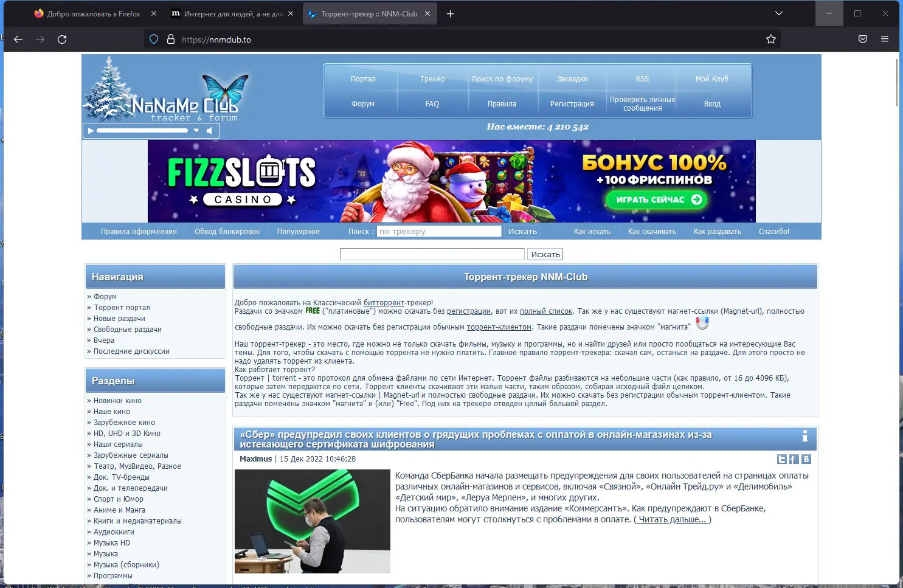Image resolution: width=903 pixels, height=588 pixels.
Task: Click the FizzSlots casino banner
Action: point(451,181)
